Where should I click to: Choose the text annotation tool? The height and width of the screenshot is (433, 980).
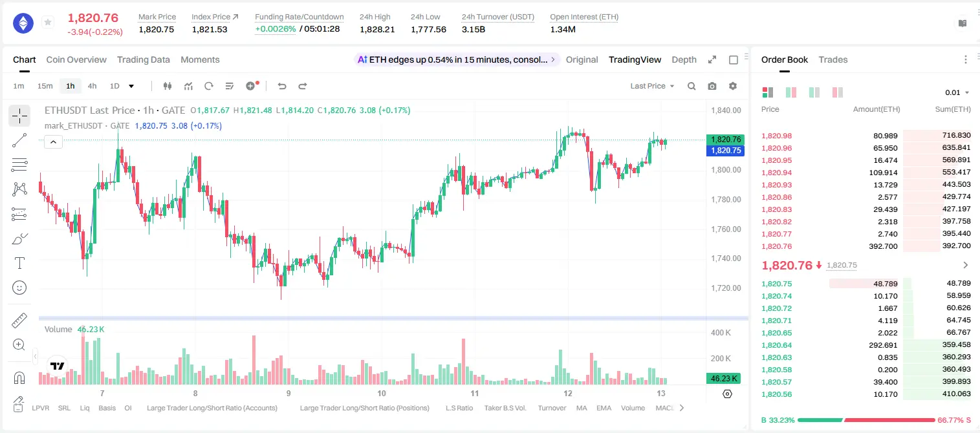(x=19, y=263)
